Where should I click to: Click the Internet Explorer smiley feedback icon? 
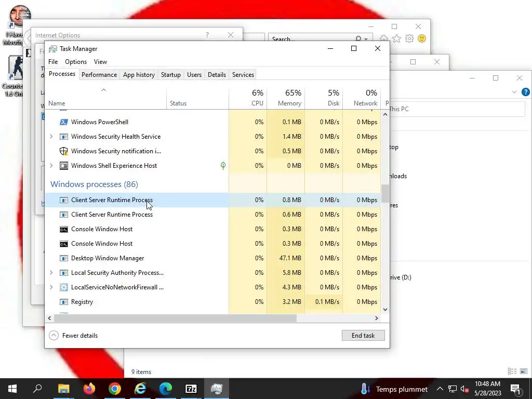pos(422,38)
